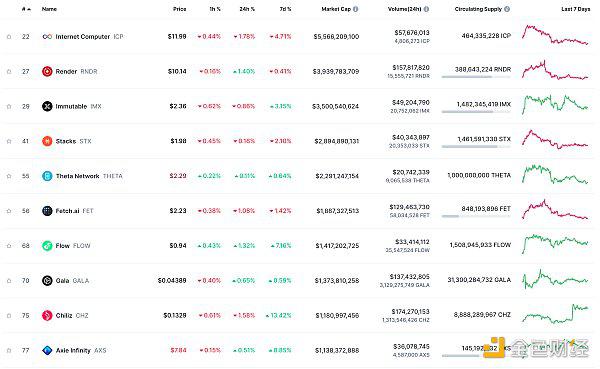The height and width of the screenshot is (369, 600).
Task: Click the Render circulating supply progress bar
Action: [x=476, y=77]
